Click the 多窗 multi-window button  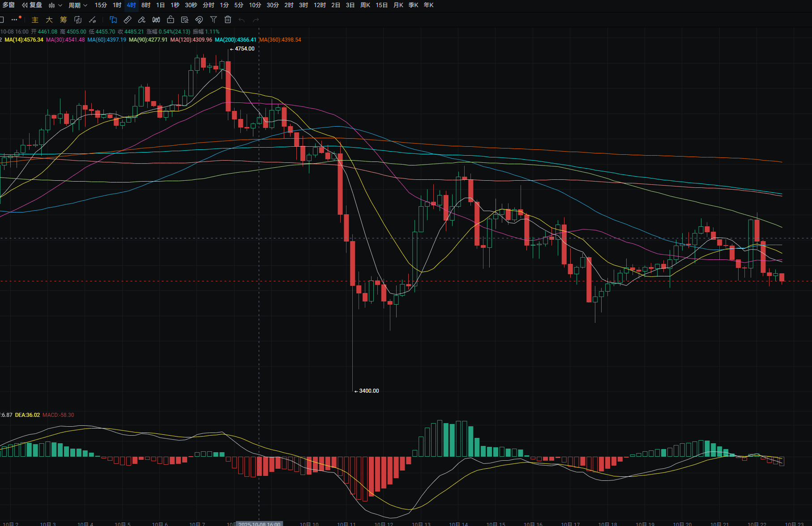(9, 5)
